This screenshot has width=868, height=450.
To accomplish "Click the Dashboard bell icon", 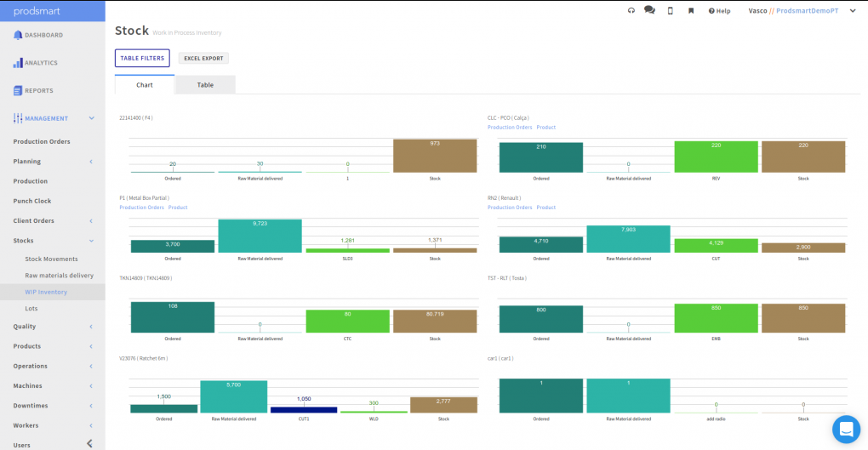I will pyautogui.click(x=18, y=35).
